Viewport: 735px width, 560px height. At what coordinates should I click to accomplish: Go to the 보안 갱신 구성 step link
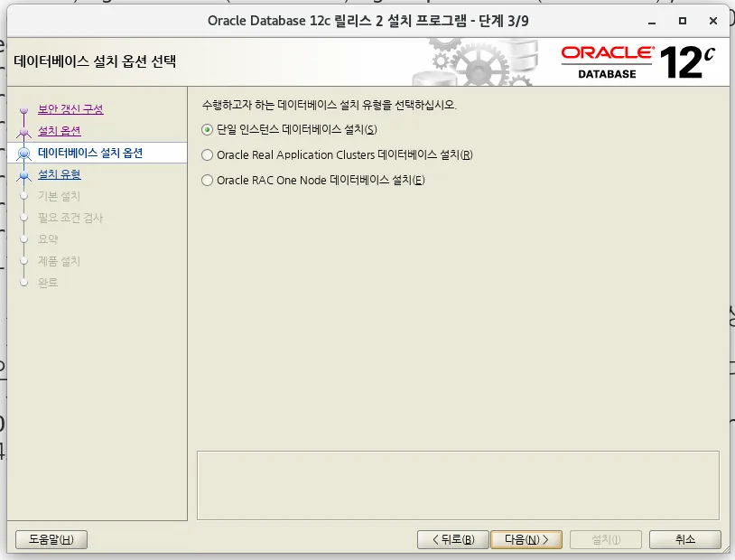click(x=70, y=109)
